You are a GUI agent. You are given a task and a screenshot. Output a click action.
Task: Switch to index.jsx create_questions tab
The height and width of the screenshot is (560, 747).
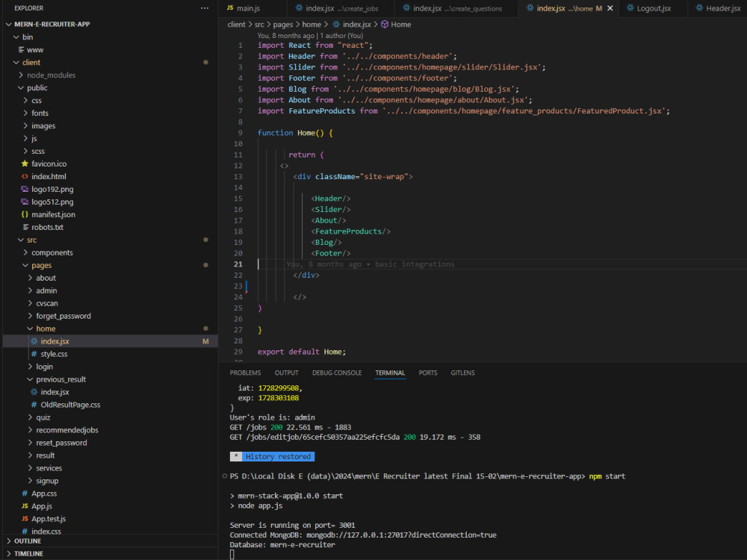[456, 8]
